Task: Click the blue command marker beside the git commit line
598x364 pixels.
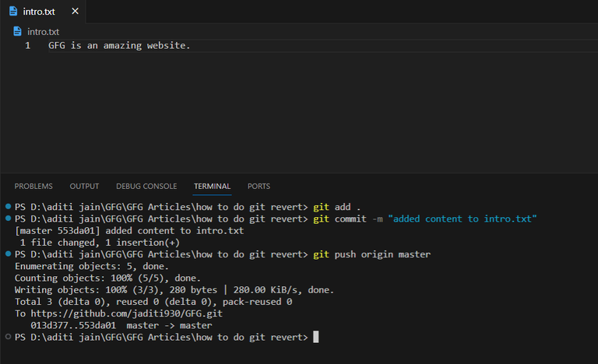Action: click(8, 219)
